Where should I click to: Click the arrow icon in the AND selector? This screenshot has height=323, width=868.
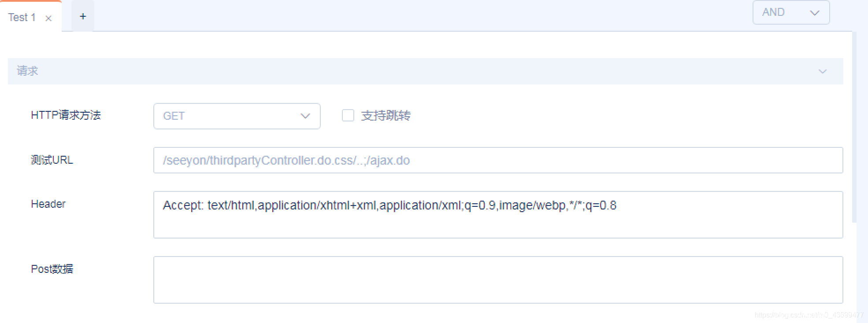pos(814,13)
